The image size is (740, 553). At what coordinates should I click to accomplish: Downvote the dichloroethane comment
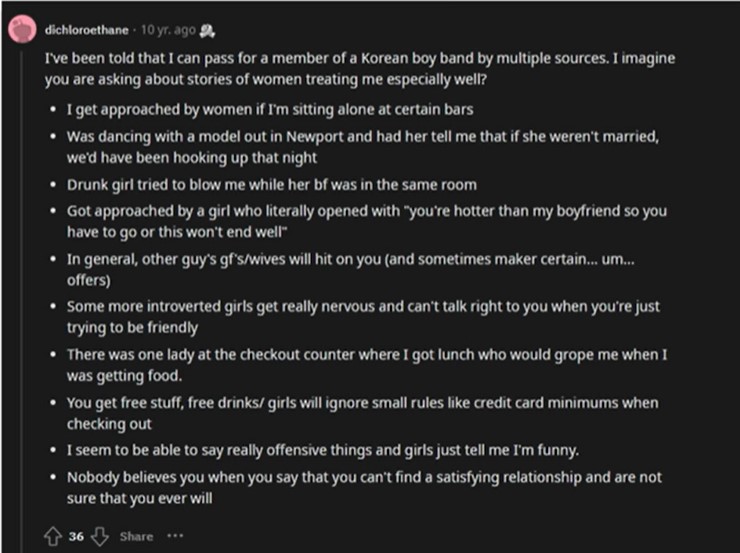(99, 536)
